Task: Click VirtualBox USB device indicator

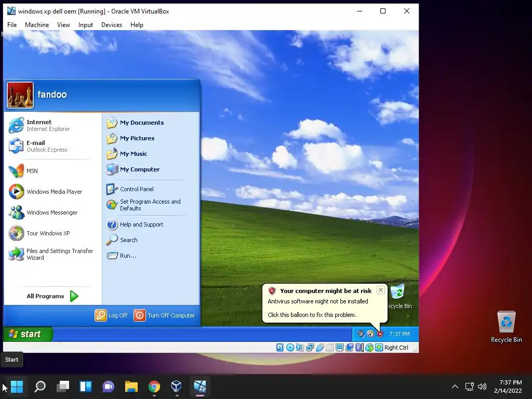Action: point(320,348)
